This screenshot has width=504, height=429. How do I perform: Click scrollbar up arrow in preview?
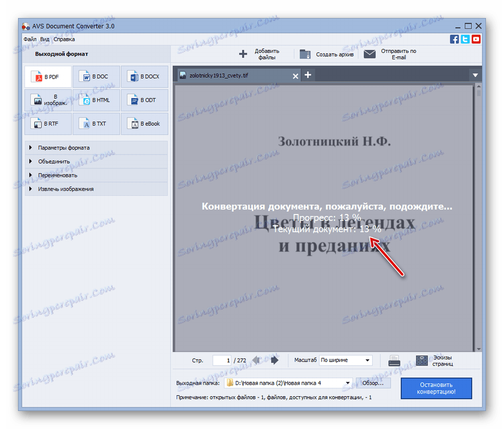click(479, 87)
